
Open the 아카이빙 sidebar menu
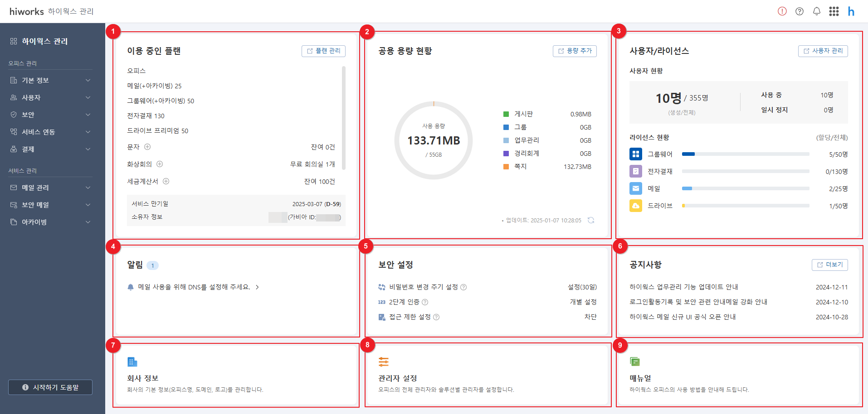[50, 222]
